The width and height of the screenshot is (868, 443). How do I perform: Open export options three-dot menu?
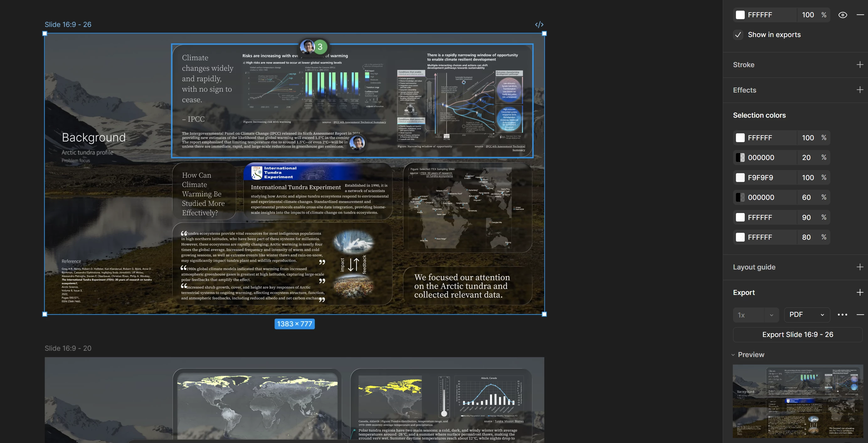pyautogui.click(x=842, y=315)
